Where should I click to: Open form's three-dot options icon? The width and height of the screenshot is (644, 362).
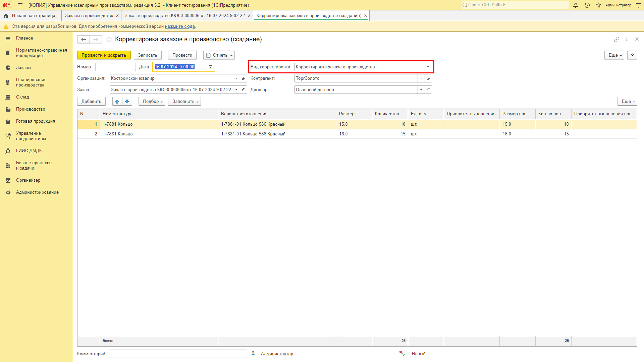coord(627,39)
